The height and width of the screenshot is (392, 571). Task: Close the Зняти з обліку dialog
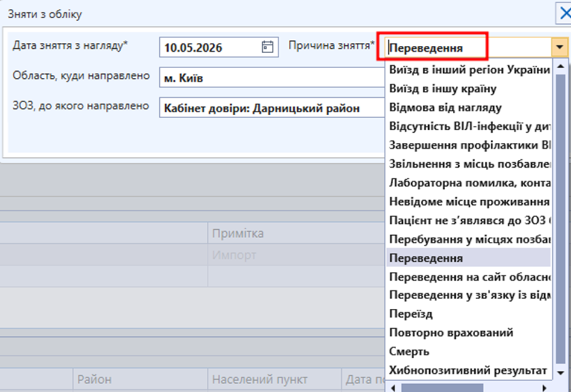[x=564, y=14]
